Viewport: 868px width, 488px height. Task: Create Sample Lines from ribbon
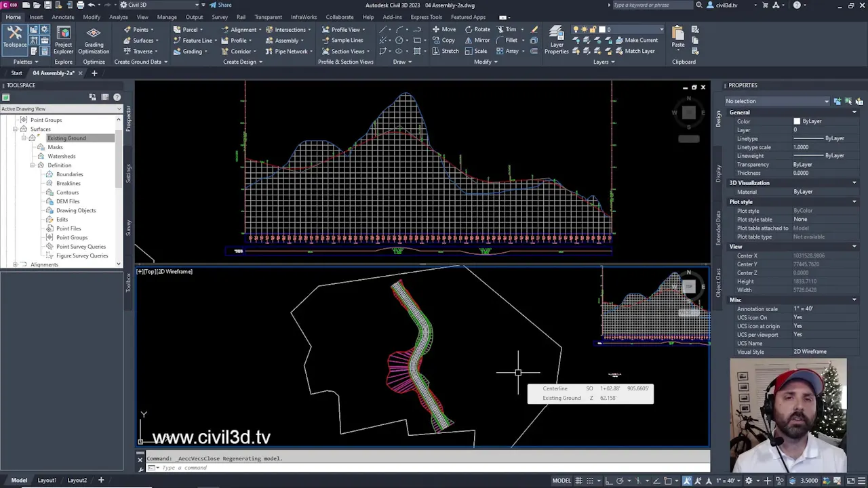coord(342,40)
